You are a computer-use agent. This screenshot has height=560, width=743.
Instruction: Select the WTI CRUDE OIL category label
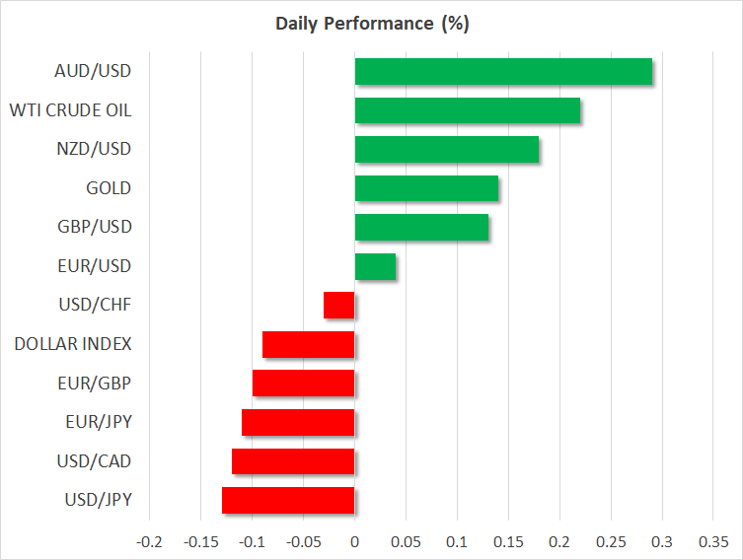(71, 110)
